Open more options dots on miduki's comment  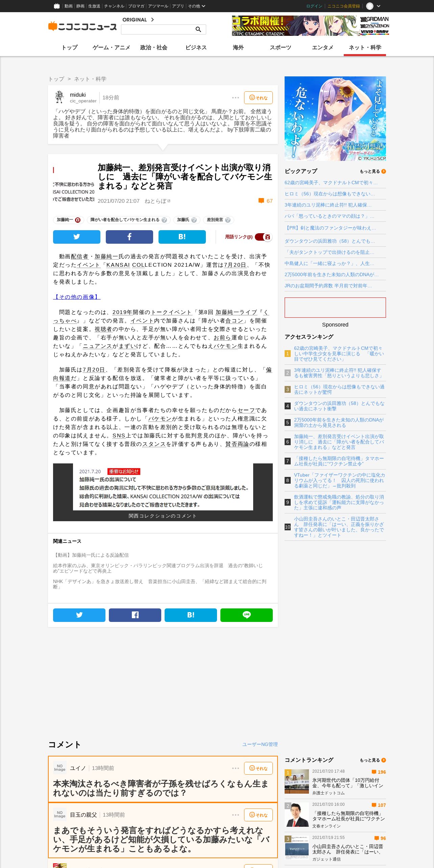236,98
